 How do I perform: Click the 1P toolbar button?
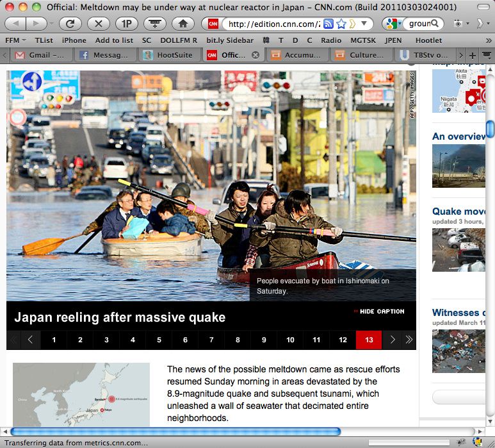(127, 24)
